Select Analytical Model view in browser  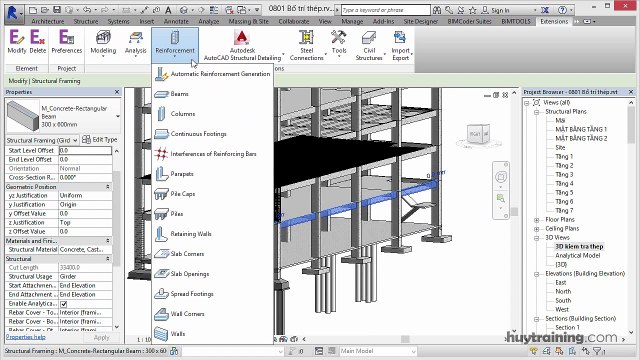pos(578,256)
